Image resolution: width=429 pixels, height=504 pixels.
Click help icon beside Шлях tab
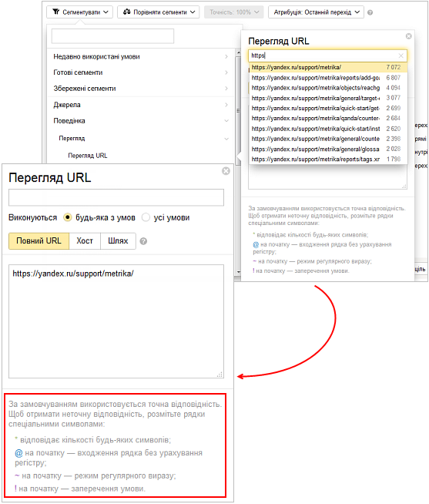tap(143, 241)
